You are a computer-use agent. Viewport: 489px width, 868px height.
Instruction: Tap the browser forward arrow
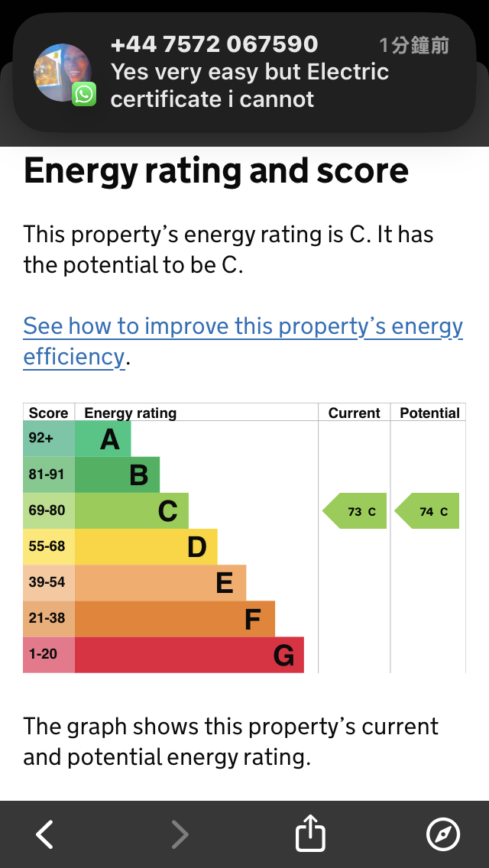[x=180, y=834]
